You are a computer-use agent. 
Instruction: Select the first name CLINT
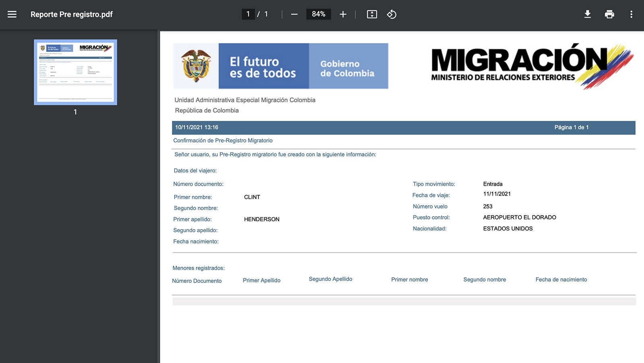click(252, 197)
